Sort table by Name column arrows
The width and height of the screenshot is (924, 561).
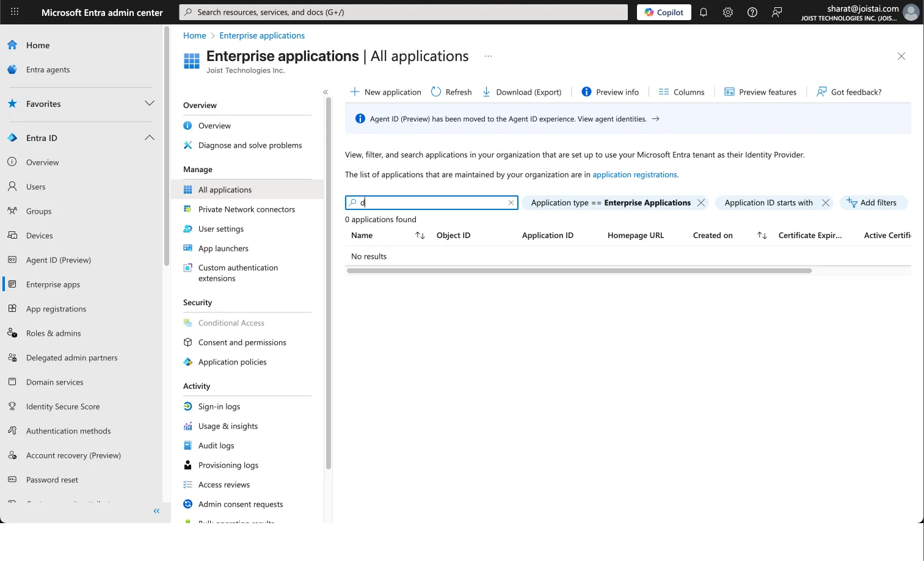pos(420,236)
